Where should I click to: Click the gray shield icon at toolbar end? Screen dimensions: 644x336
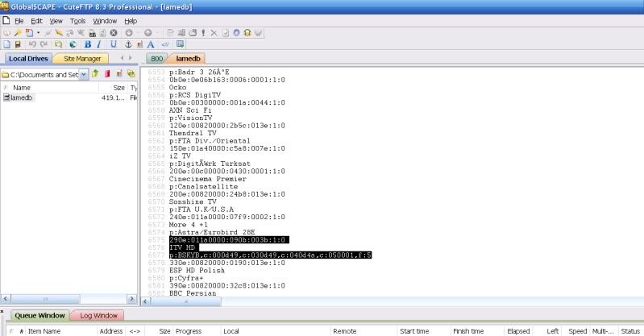coord(258,33)
